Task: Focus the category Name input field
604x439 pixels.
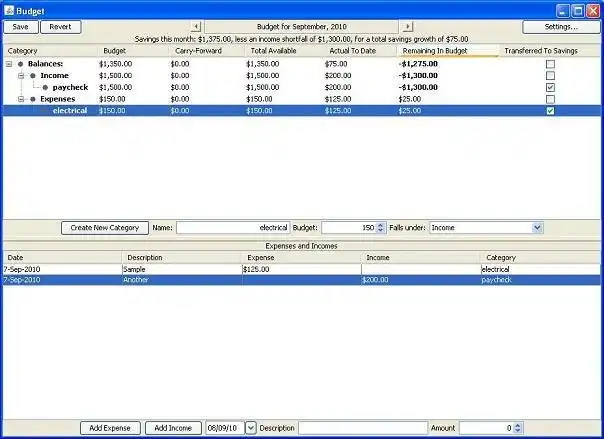Action: pyautogui.click(x=233, y=228)
